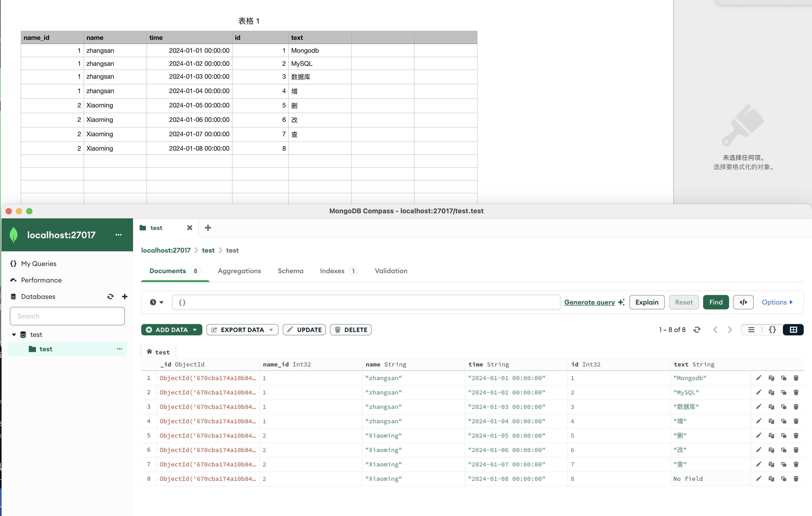This screenshot has height=516, width=812.
Task: Create a new database with the plus icon
Action: point(125,297)
